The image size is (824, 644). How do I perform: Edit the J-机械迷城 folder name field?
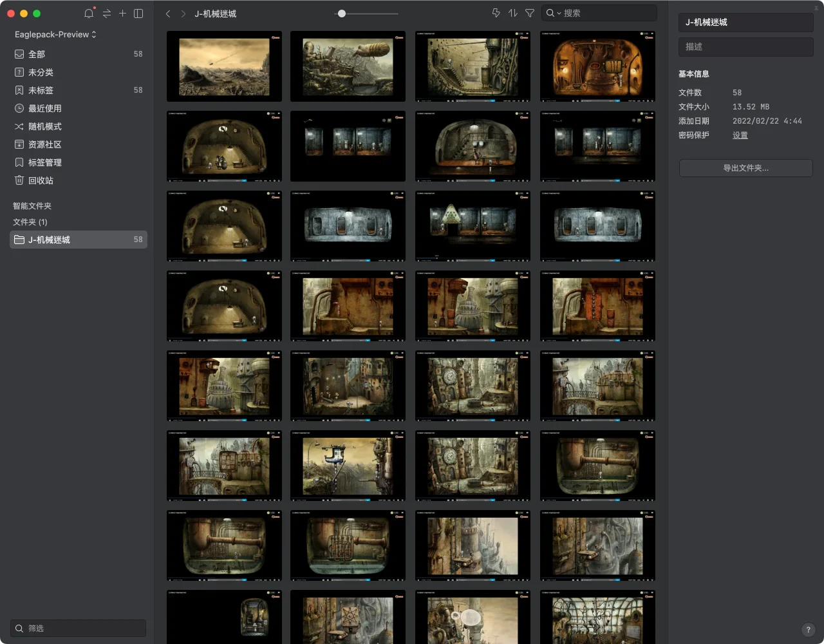pyautogui.click(x=746, y=22)
